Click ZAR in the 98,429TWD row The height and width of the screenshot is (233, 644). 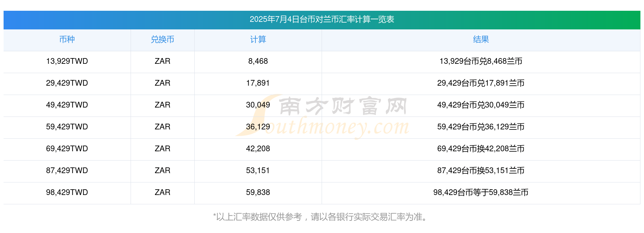(x=162, y=192)
